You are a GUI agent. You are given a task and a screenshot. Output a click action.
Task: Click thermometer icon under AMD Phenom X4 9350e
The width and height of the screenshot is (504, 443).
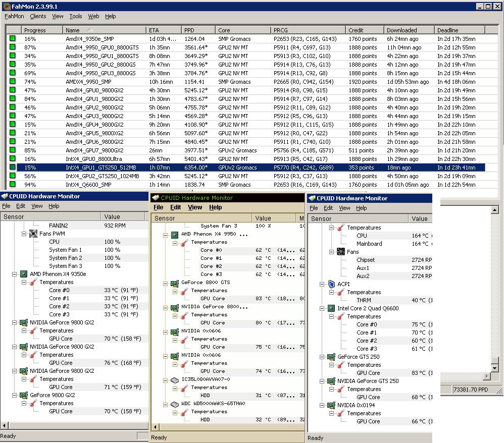33,282
